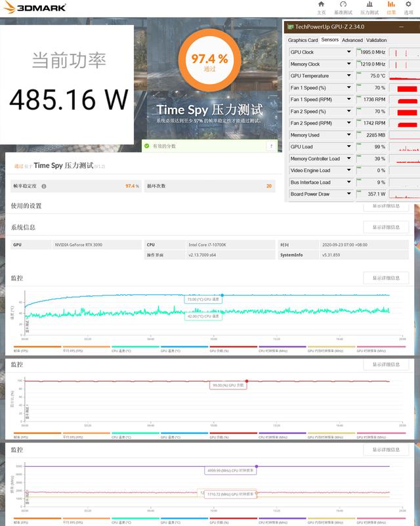Click the SystemInfo version v5.31.859

click(x=331, y=255)
